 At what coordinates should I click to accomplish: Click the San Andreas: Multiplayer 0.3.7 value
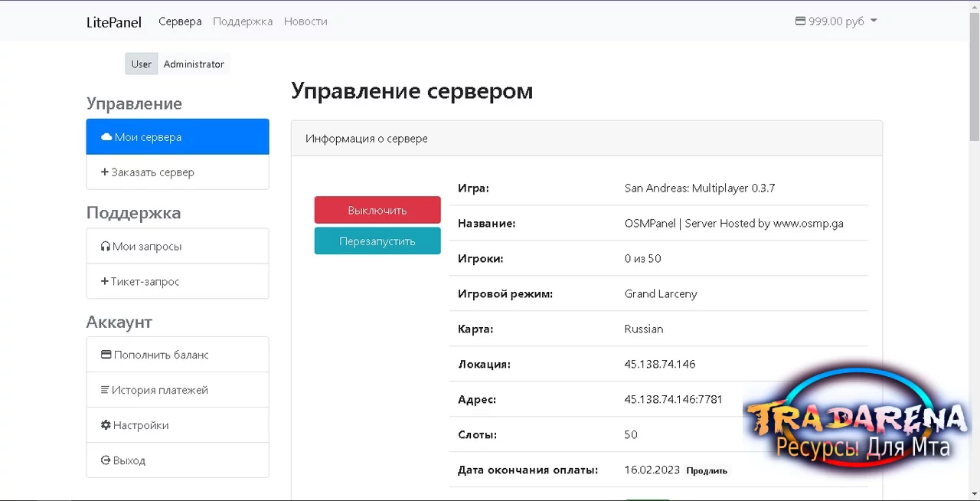point(700,188)
